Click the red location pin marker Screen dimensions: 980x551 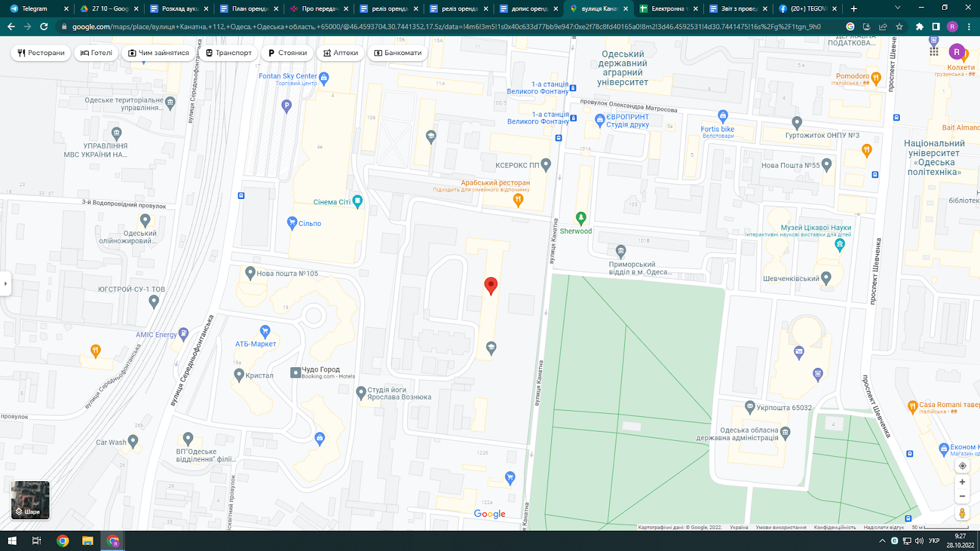point(491,285)
